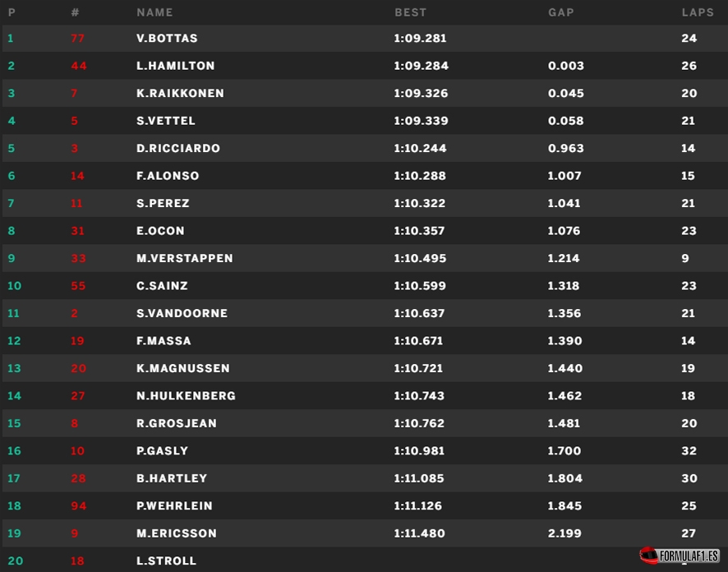728x572 pixels.
Task: Click car number 55 for C.SAINZ
Action: coord(78,285)
